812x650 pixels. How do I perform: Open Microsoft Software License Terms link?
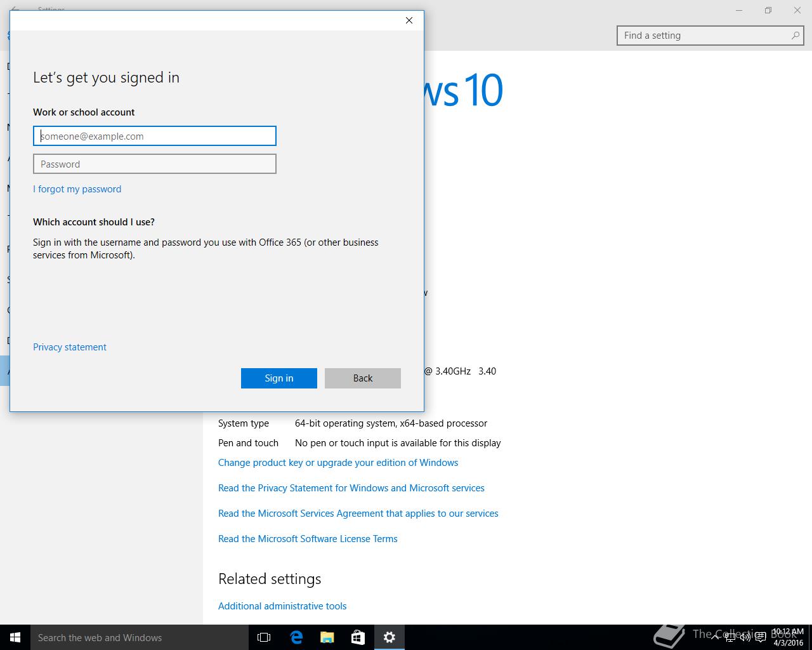click(x=308, y=539)
